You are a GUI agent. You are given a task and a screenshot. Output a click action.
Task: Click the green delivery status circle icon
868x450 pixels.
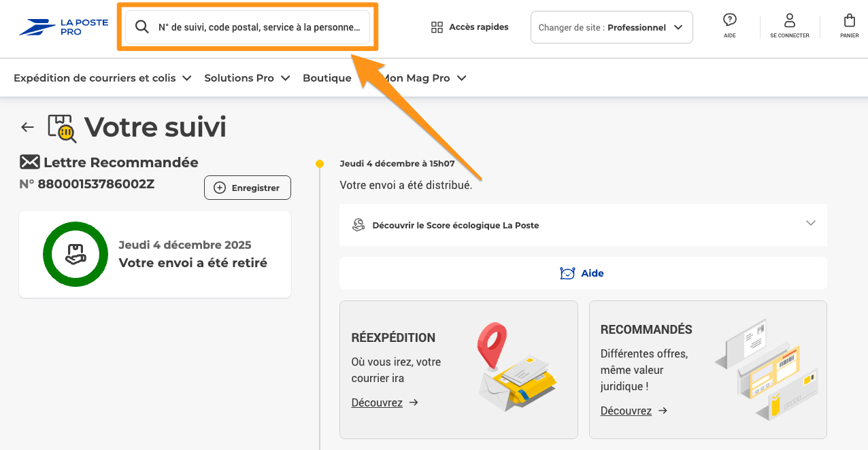coord(76,254)
